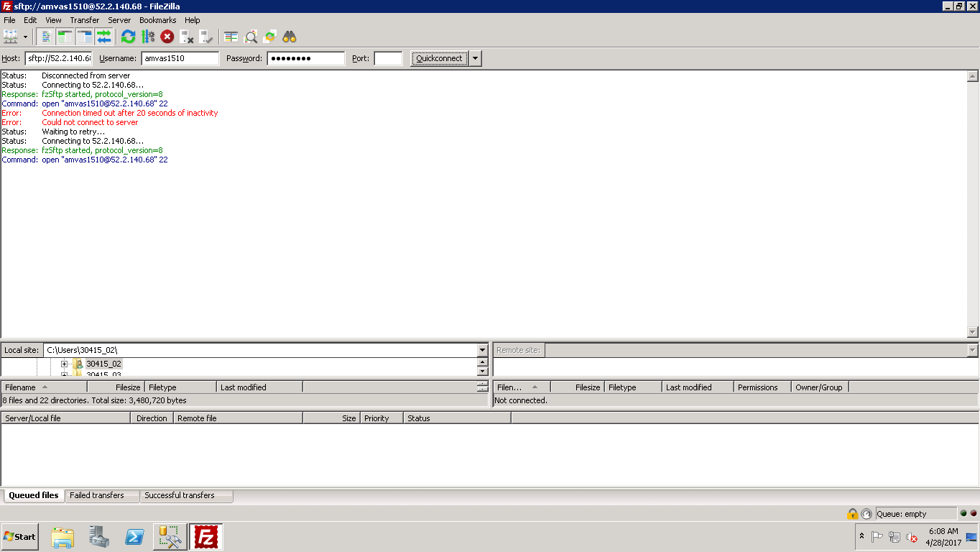Click scroll down arrow in message log

click(973, 332)
